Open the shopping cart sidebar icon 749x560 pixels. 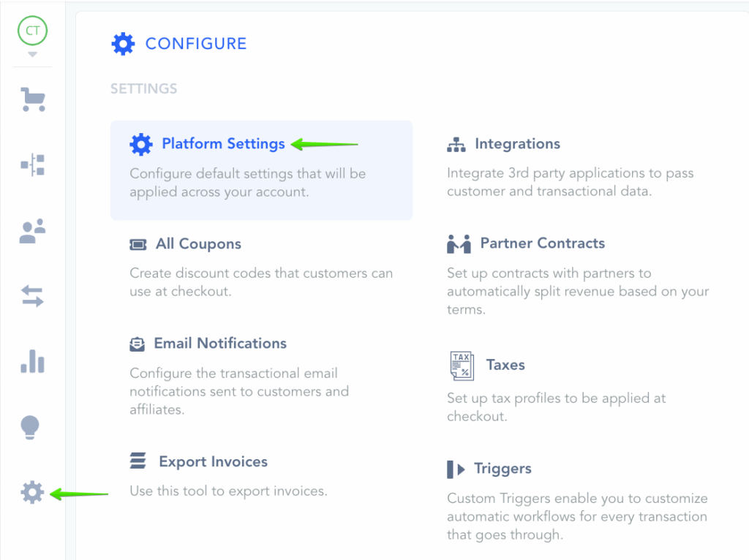(x=33, y=99)
